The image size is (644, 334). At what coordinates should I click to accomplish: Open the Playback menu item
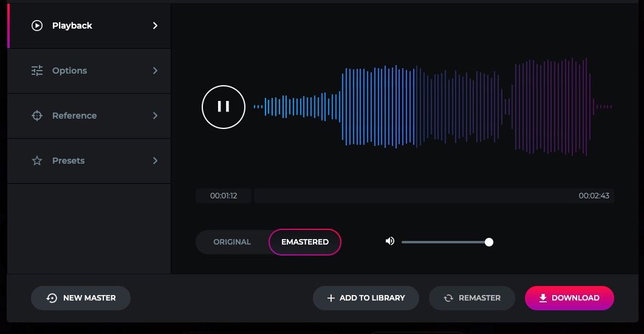89,26
